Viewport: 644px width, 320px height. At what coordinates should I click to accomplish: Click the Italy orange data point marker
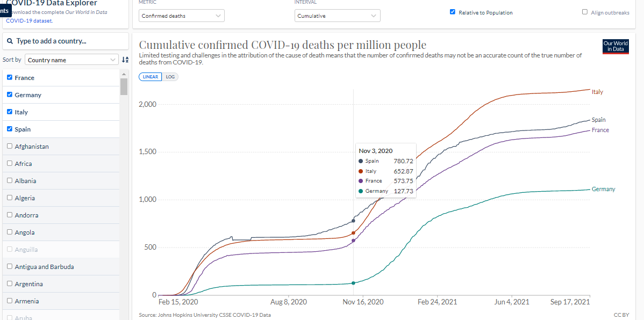[353, 233]
